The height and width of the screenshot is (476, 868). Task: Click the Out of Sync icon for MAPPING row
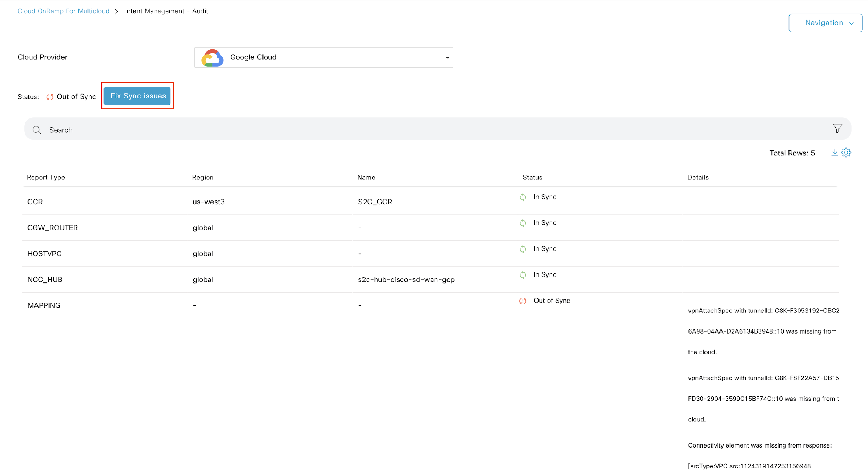pos(523,301)
